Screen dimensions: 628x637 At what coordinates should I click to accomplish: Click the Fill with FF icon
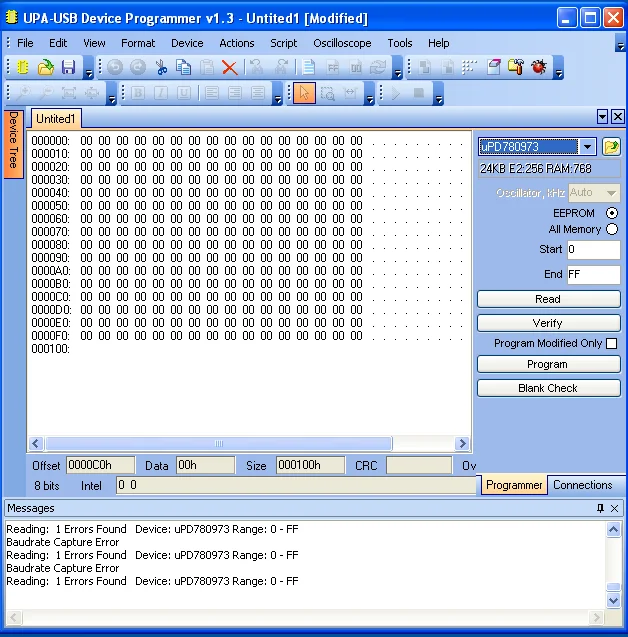(333, 67)
